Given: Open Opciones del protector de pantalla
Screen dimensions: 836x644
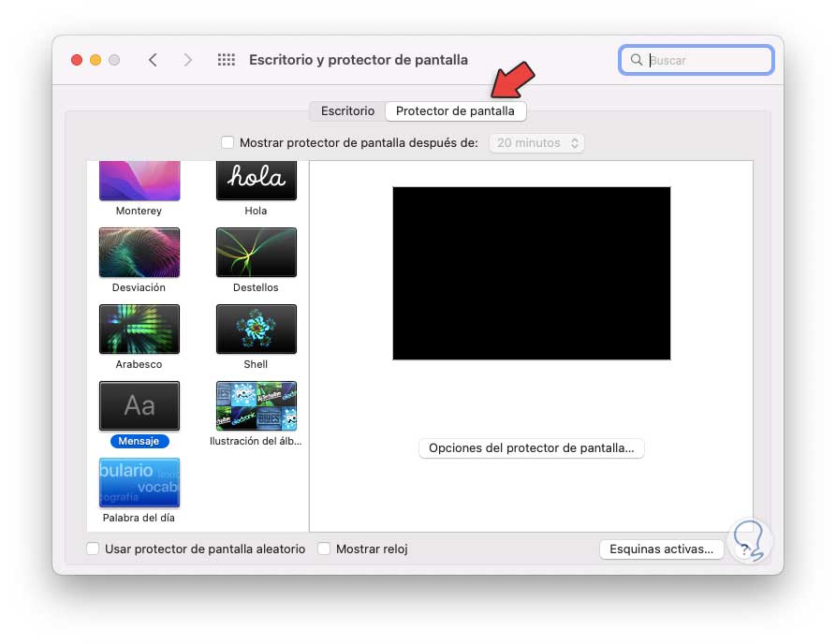Looking at the screenshot, I should (532, 447).
